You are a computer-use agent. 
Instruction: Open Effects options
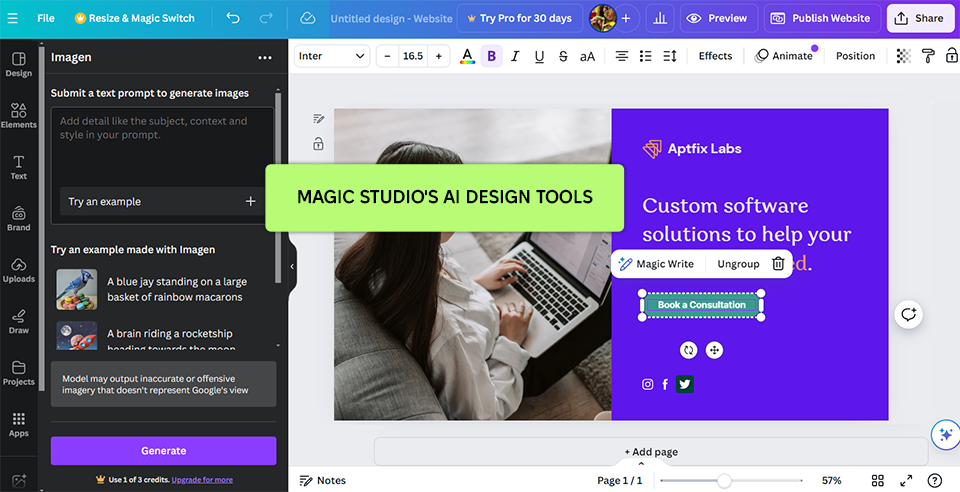[715, 56]
